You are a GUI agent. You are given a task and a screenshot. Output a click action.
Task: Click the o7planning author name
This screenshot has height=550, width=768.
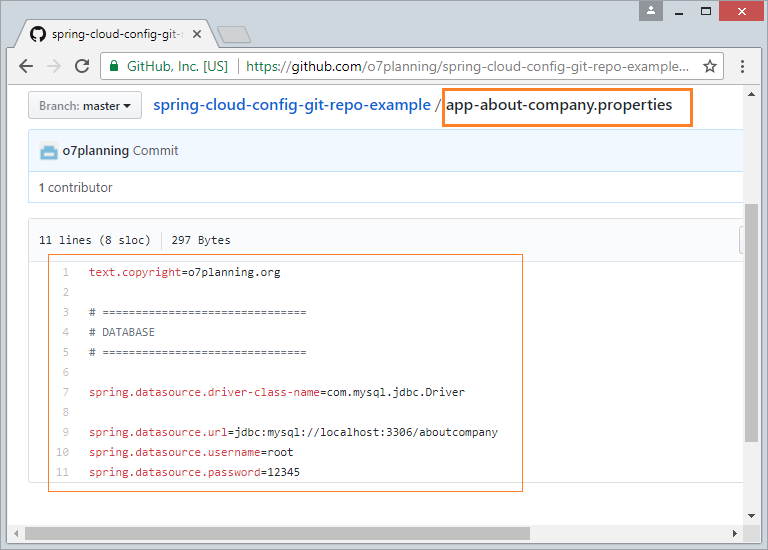point(96,150)
